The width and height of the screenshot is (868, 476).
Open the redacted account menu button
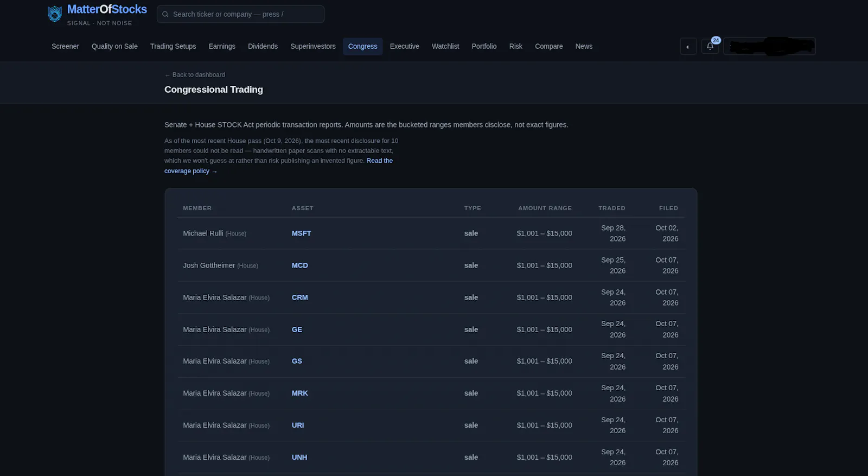click(x=769, y=46)
